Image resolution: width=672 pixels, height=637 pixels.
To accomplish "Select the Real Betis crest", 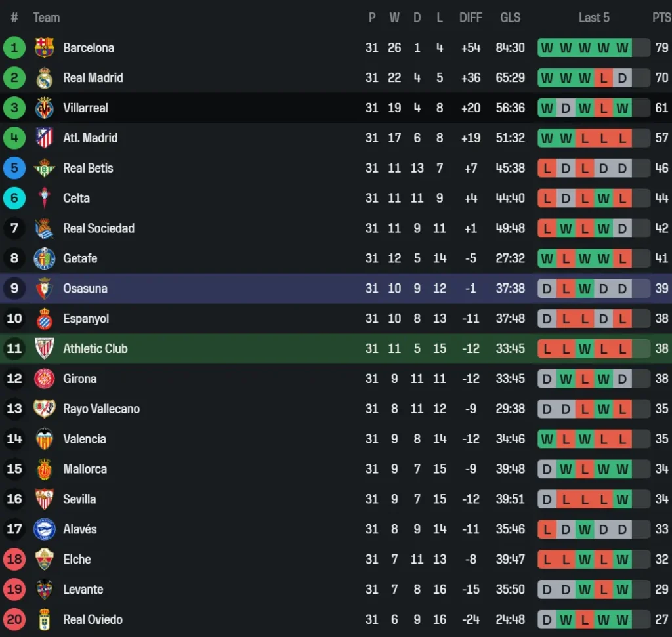I will point(44,169).
